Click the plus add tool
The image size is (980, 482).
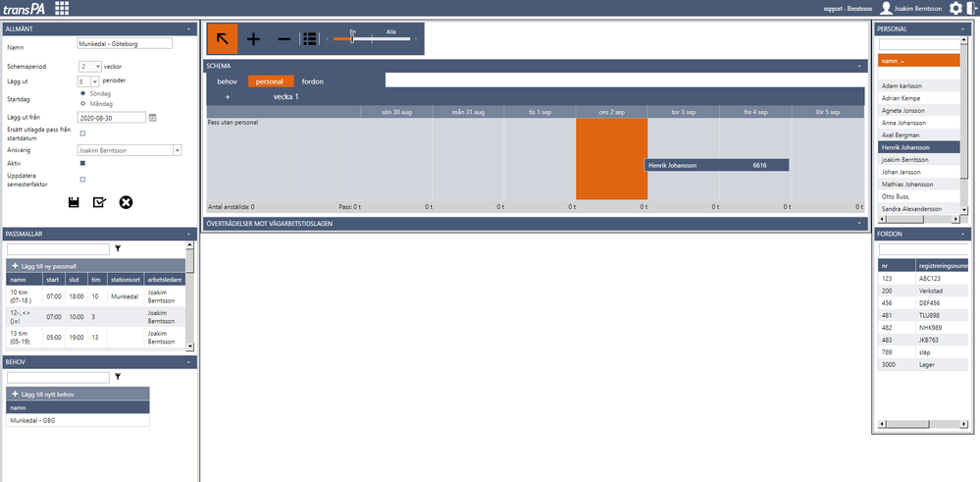pyautogui.click(x=253, y=38)
